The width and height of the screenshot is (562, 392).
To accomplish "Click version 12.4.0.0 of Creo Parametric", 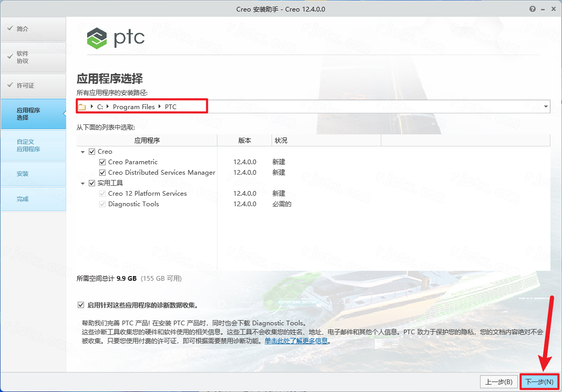I will click(x=245, y=162).
